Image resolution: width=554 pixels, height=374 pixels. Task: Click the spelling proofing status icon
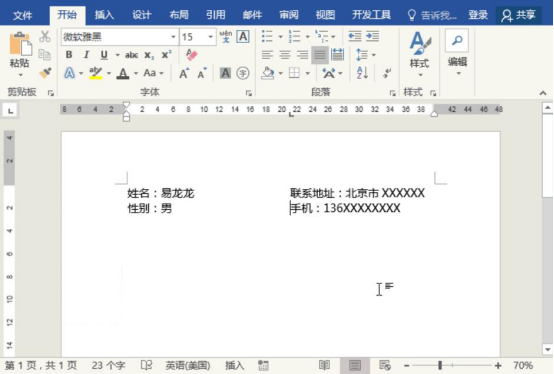[x=146, y=365]
